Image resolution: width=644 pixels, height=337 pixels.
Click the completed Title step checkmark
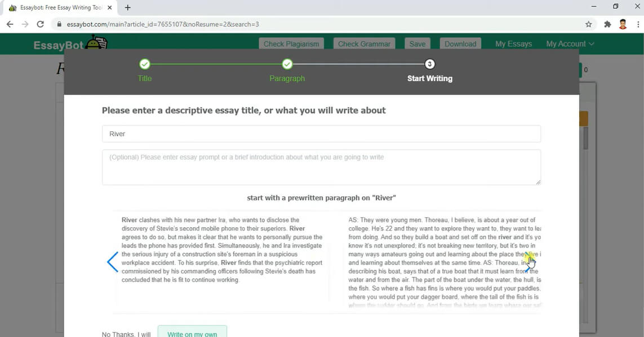coord(145,64)
